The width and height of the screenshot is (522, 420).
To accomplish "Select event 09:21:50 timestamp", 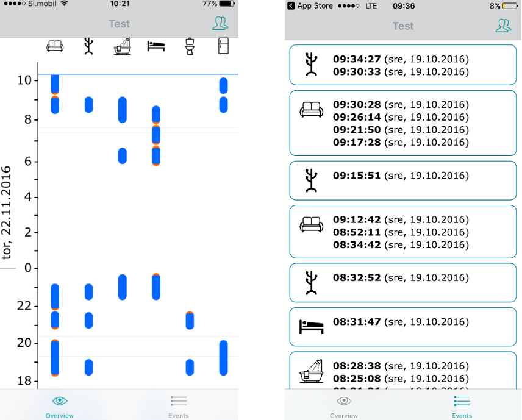I will 357,130.
